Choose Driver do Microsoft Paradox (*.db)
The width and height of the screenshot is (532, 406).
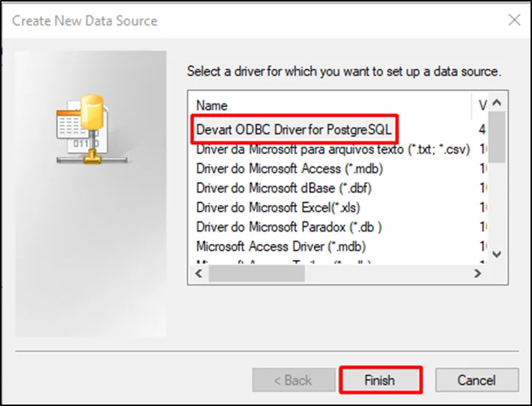click(289, 226)
